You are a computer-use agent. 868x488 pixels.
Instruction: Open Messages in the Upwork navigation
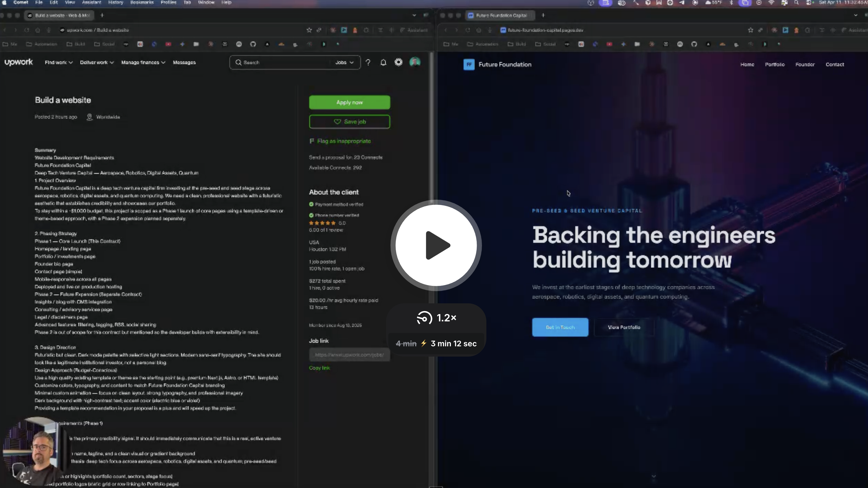(184, 62)
